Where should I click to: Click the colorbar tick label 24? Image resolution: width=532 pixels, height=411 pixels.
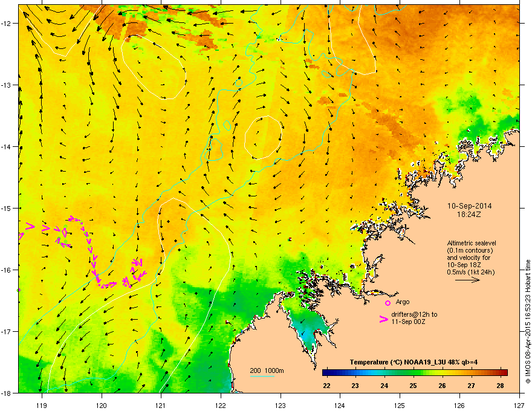384,386
